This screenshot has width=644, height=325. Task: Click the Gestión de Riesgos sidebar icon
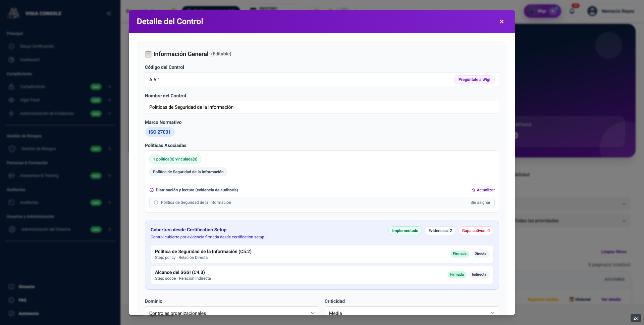pos(12,149)
